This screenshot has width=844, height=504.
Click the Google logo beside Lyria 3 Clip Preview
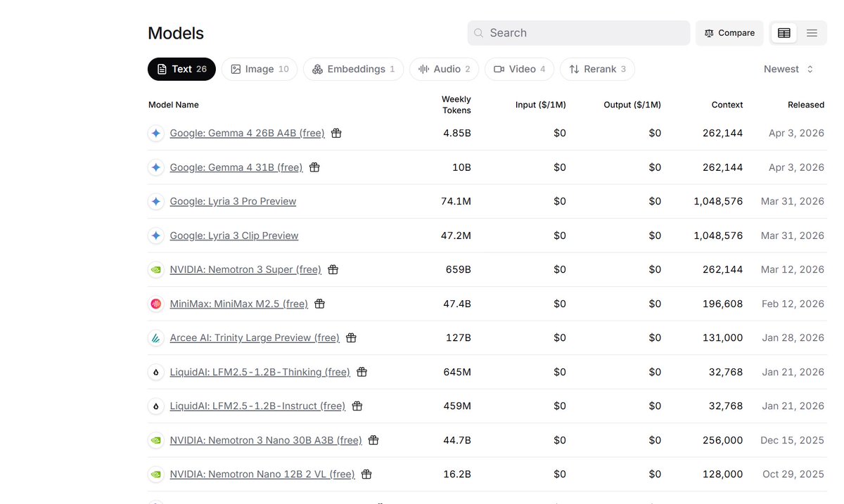156,235
